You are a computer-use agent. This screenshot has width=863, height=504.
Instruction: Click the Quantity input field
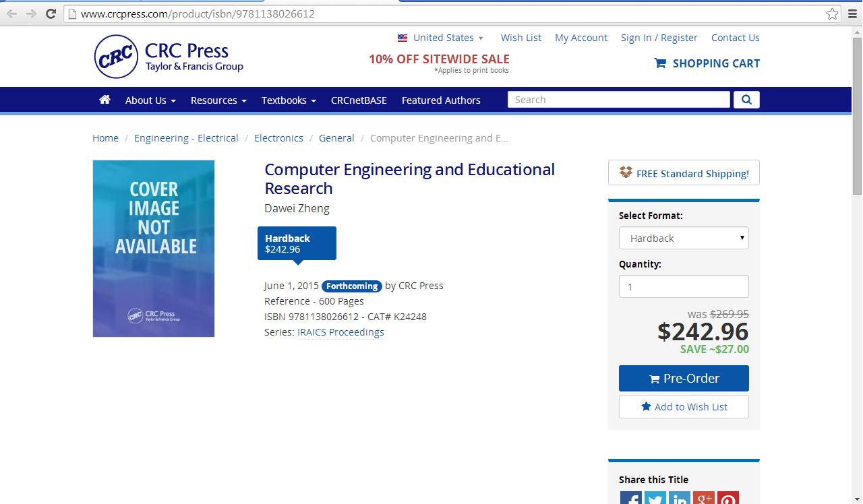[684, 286]
